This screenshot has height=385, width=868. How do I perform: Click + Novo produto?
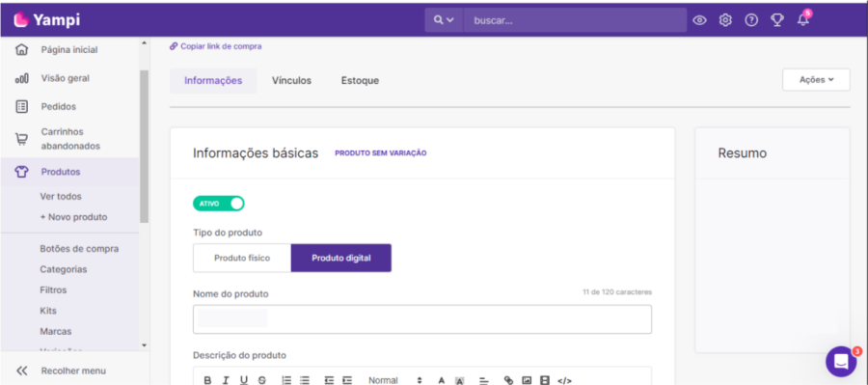point(73,217)
